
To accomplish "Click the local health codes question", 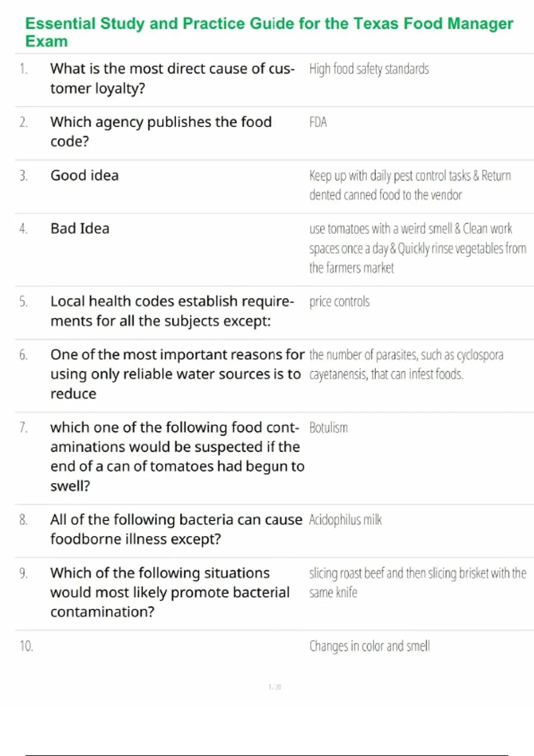I will point(172,311).
